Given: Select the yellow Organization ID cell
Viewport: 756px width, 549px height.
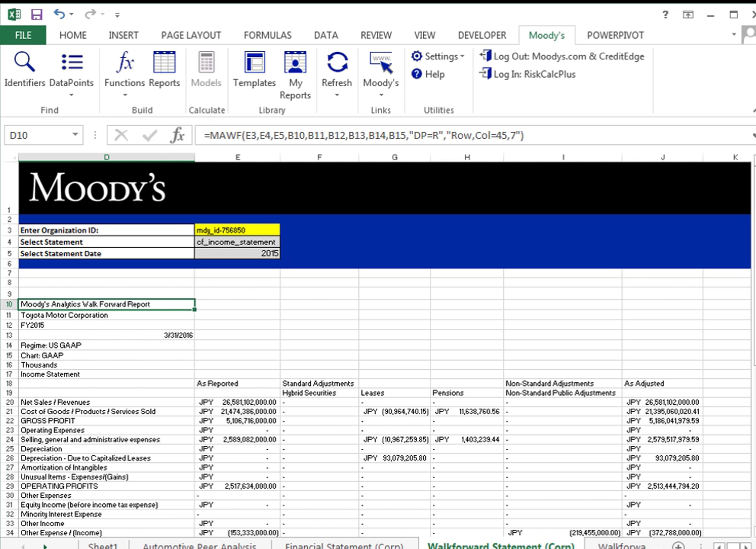Looking at the screenshot, I should pyautogui.click(x=237, y=230).
